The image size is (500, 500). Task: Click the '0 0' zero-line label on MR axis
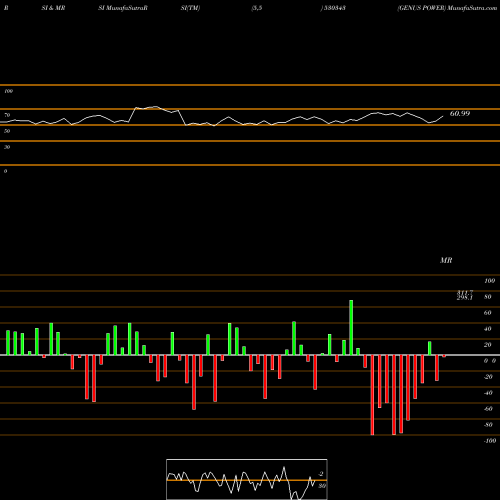point(490,361)
